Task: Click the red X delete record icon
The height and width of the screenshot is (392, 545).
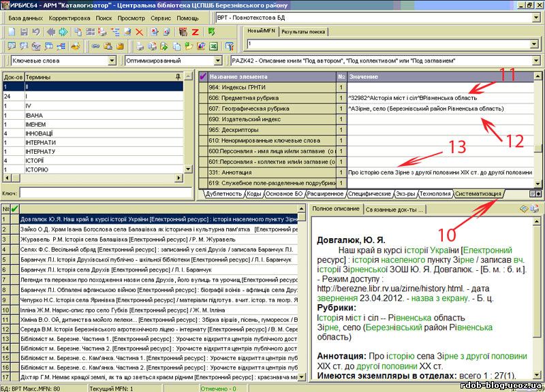Action: [x=139, y=32]
